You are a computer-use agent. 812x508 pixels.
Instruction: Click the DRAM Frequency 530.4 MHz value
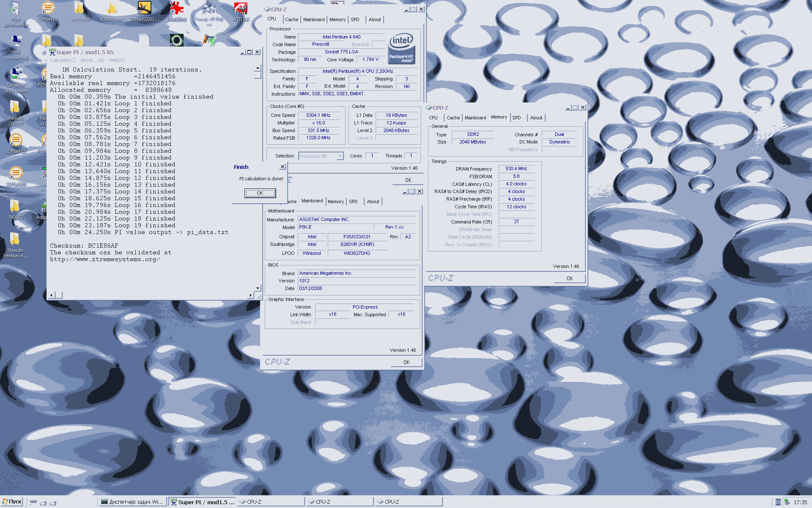coord(516,168)
